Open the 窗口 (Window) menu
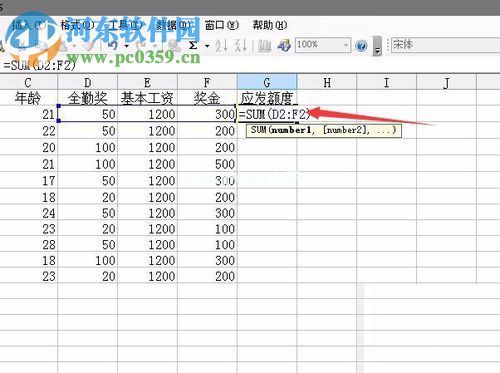500x373 pixels. (222, 25)
